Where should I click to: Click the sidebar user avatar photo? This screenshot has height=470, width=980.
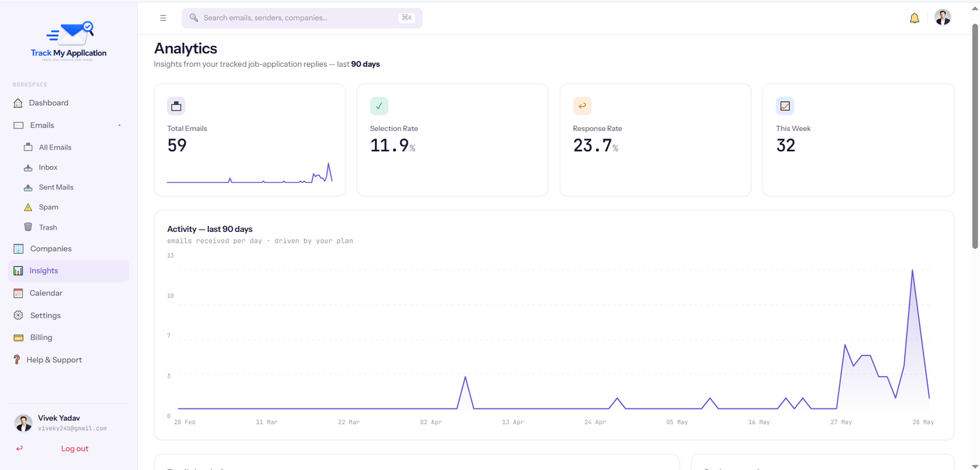[23, 423]
